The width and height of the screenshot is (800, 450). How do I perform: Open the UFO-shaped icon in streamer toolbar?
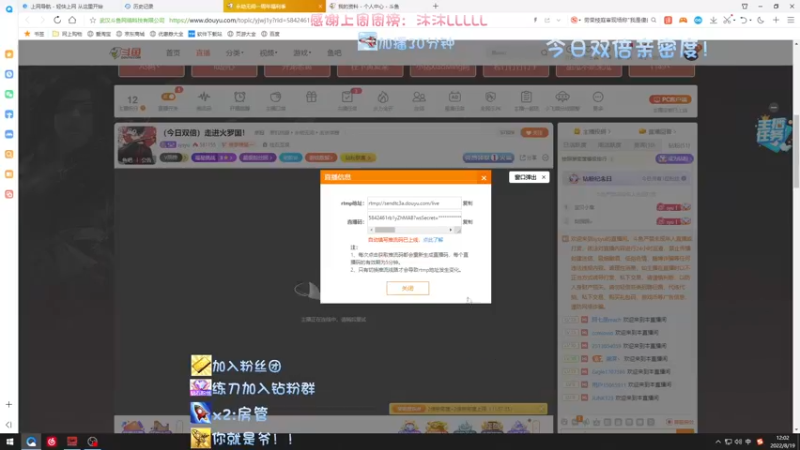(x=562, y=97)
